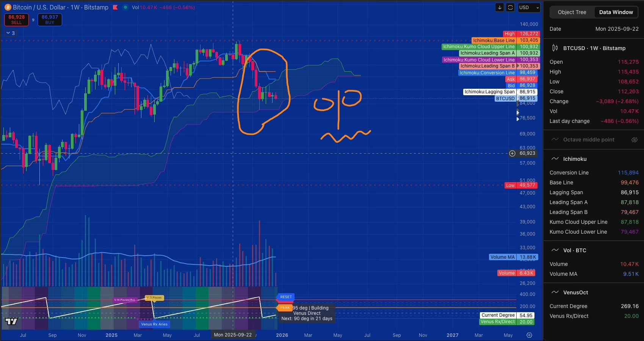Open the USD currency dropdown

click(x=529, y=7)
